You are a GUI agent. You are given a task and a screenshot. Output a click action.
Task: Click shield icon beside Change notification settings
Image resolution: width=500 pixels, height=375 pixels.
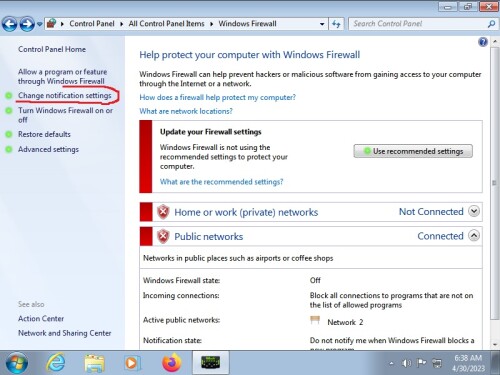(9, 96)
